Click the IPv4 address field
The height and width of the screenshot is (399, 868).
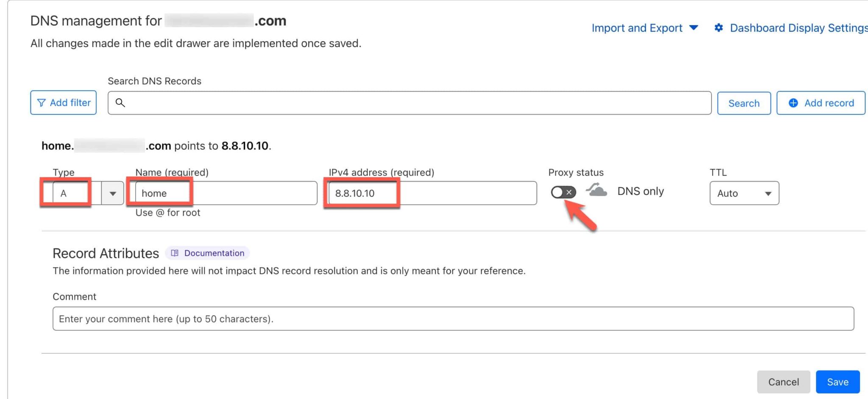tap(432, 193)
